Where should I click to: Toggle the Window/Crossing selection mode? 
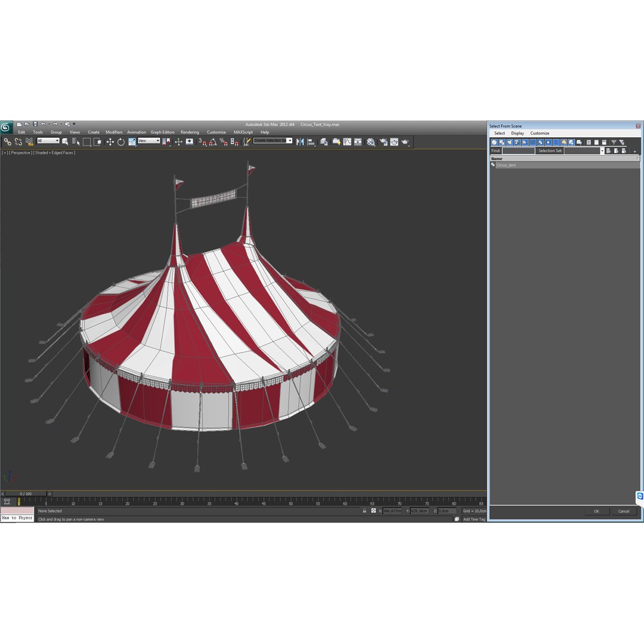point(98,142)
